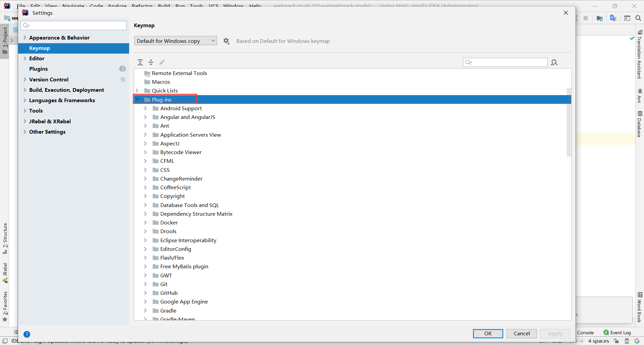Screen dimensions: 644x345
Task: Open the Default for Windows copy keymap dropdown
Action: coord(175,41)
